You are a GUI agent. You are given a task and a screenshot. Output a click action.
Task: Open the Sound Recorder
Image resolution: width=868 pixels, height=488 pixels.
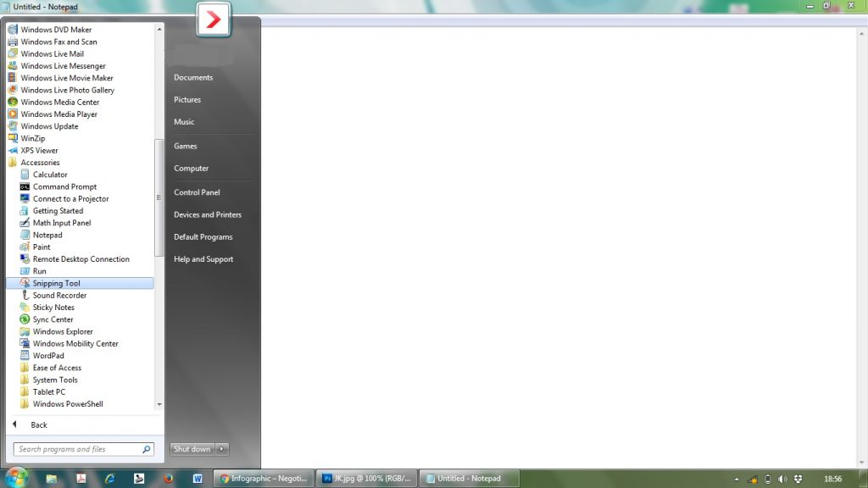pos(58,295)
